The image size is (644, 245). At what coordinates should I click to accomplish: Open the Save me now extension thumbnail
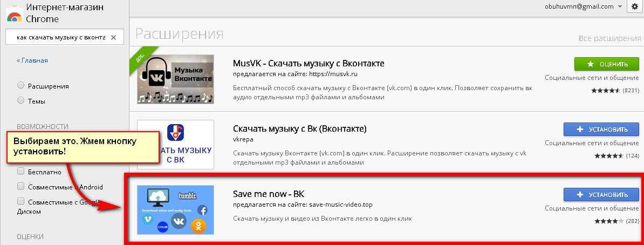coord(175,209)
